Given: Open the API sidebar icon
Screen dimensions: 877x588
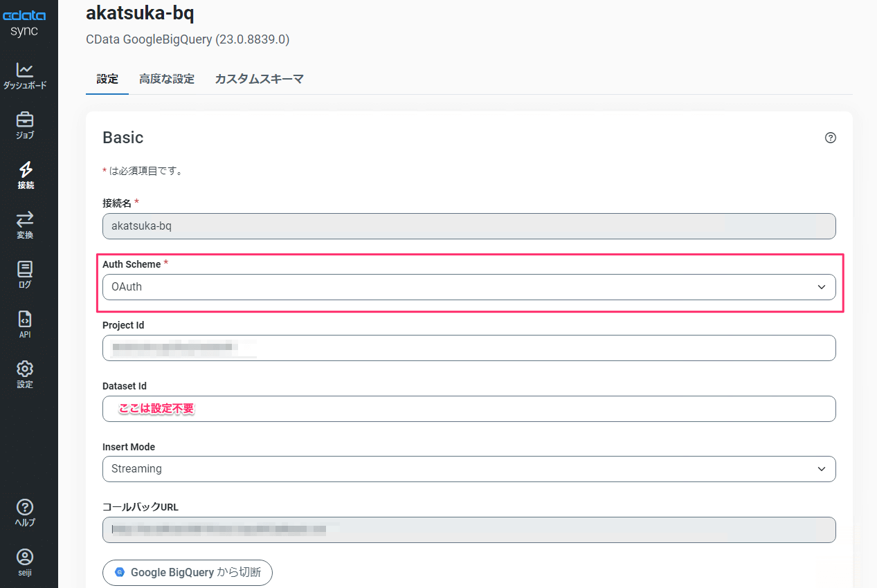Looking at the screenshot, I should pos(25,325).
